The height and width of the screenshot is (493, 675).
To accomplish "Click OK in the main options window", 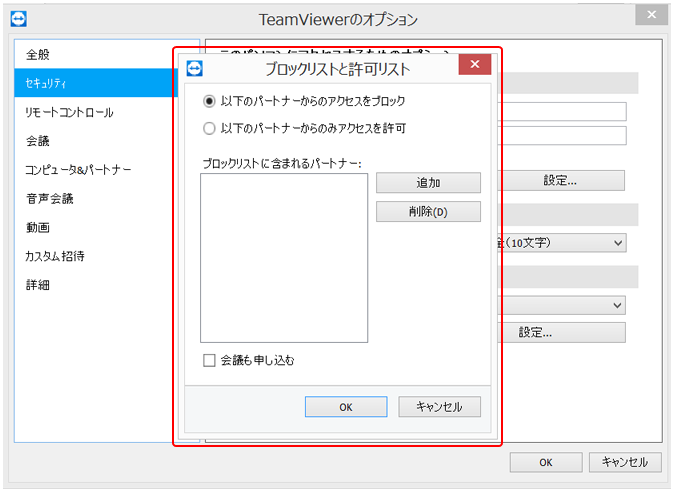I will tap(545, 462).
